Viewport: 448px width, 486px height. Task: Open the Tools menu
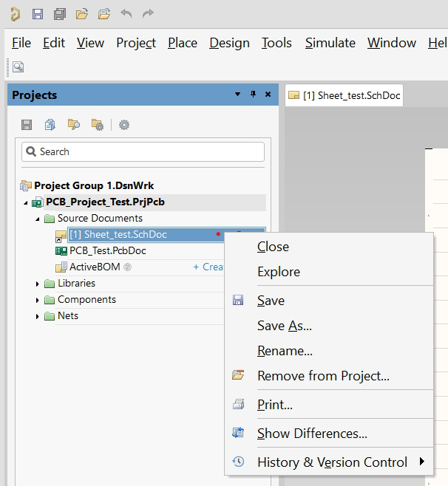pyautogui.click(x=276, y=43)
